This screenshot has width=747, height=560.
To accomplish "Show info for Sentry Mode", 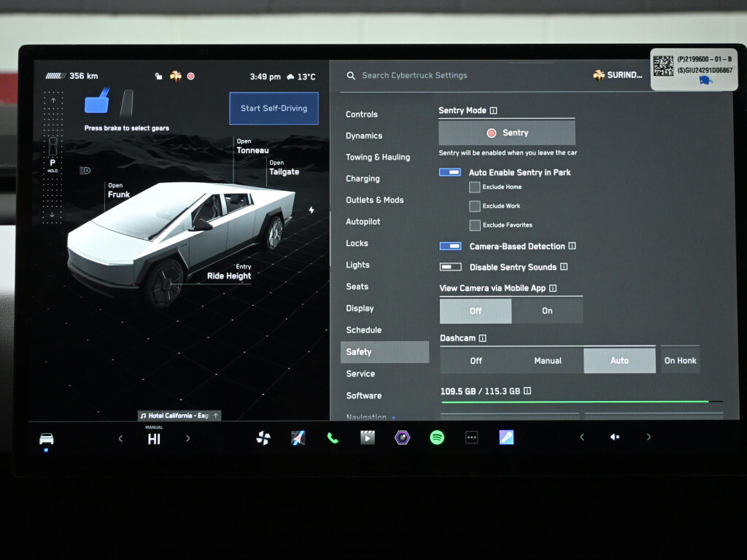I will tap(494, 111).
